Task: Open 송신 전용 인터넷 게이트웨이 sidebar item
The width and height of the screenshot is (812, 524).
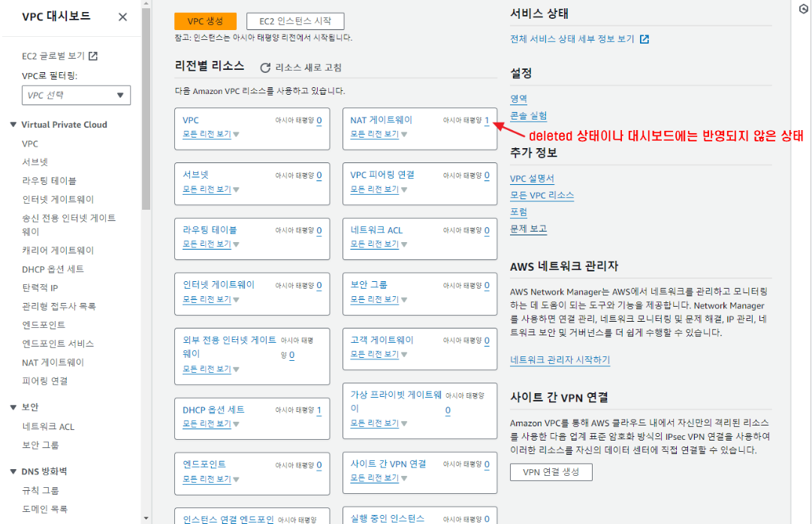Action: pos(69,225)
